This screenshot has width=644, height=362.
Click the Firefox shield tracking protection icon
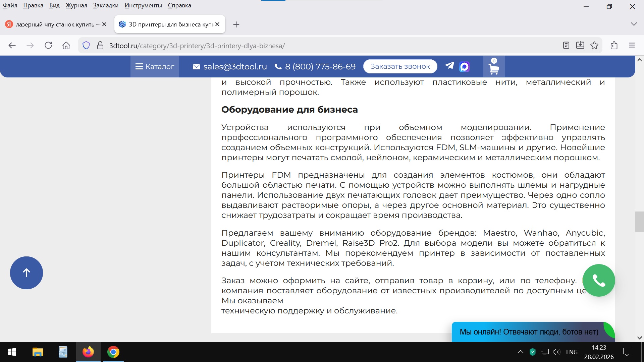click(x=86, y=46)
